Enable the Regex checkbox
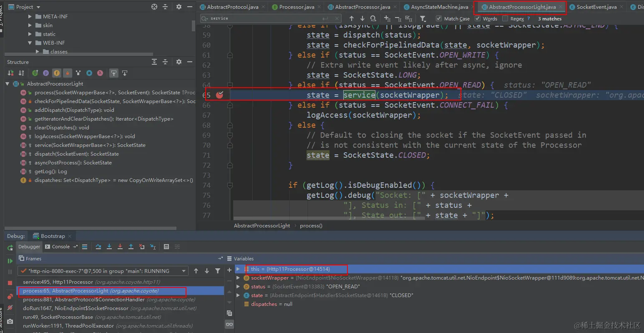The image size is (644, 333). [x=505, y=18]
